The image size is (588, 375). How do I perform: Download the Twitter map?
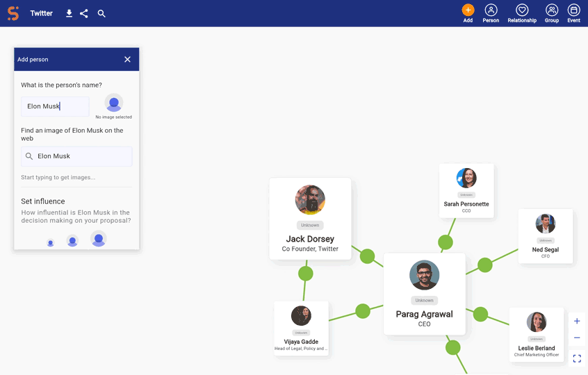click(69, 13)
